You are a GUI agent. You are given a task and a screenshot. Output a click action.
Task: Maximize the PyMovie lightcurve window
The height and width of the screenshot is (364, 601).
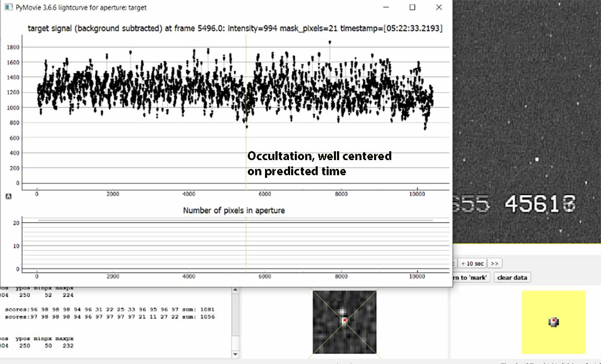[413, 7]
